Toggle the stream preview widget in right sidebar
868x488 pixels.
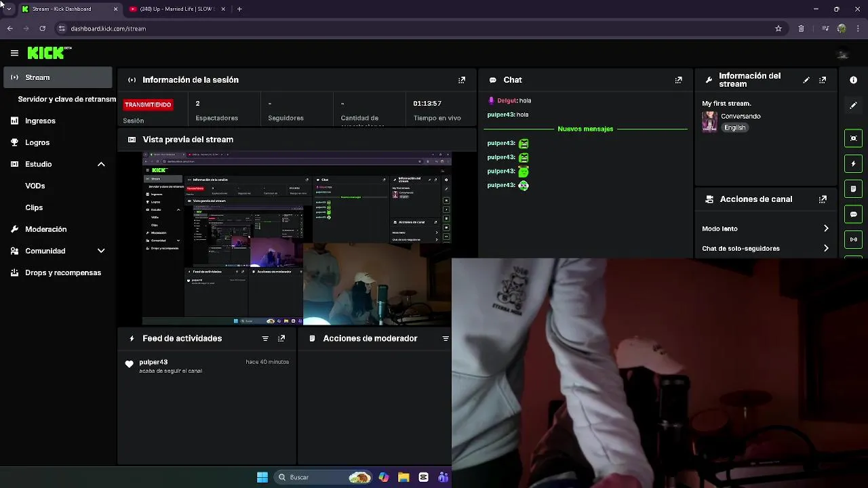(x=853, y=138)
